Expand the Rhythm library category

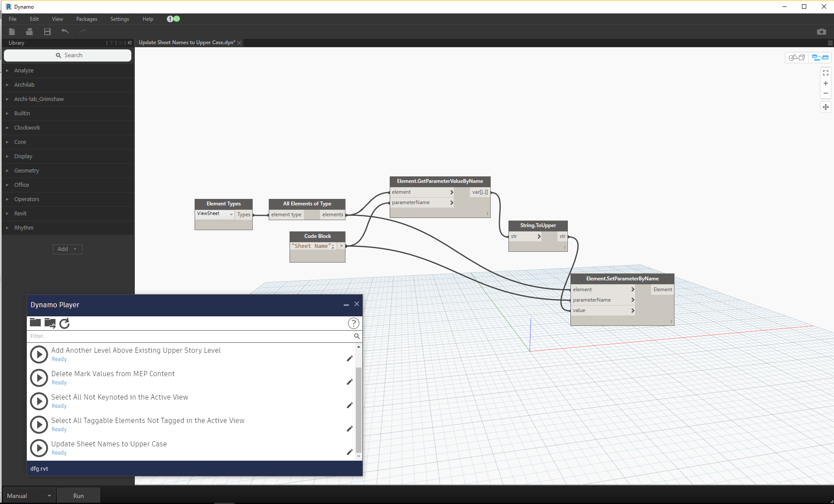[68, 228]
